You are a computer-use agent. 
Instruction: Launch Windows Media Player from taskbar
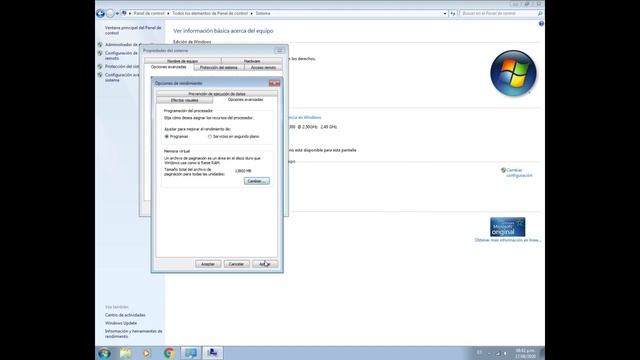(147, 353)
